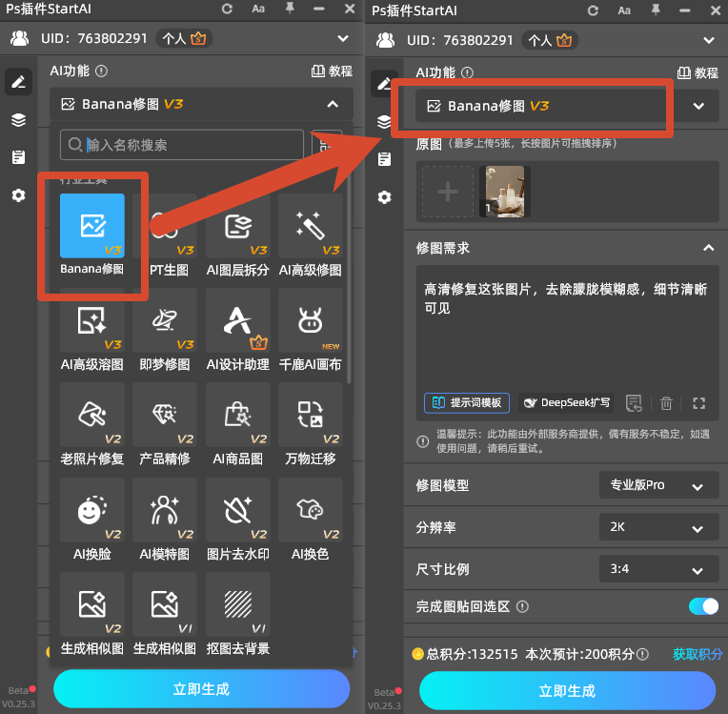
Task: Open the PT生图 tool
Action: click(164, 226)
